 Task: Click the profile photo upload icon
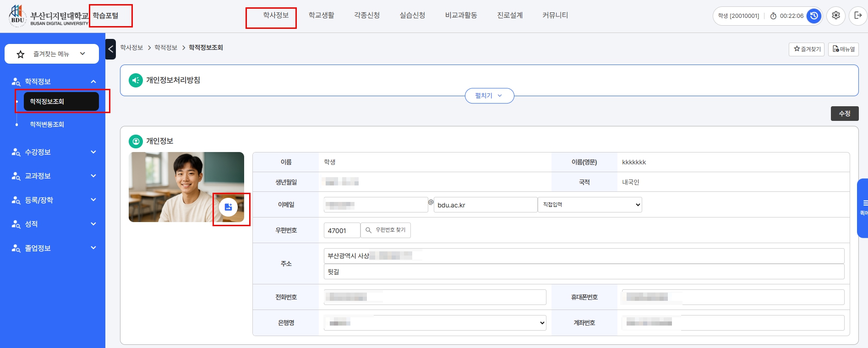tap(228, 207)
